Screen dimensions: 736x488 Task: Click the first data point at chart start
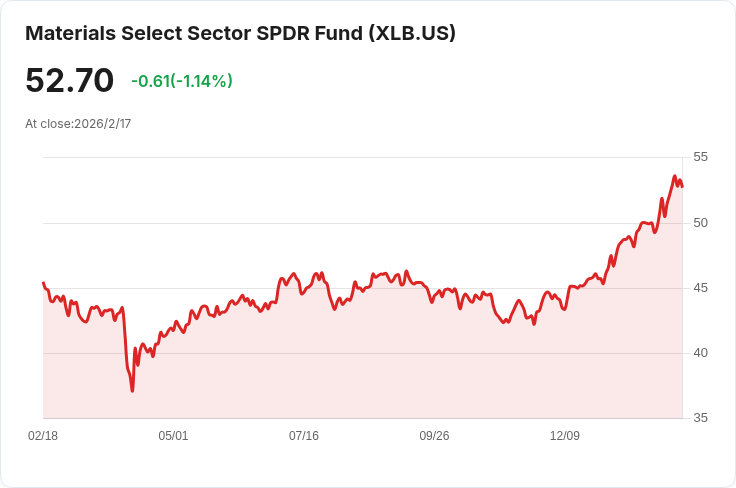[x=43, y=282]
